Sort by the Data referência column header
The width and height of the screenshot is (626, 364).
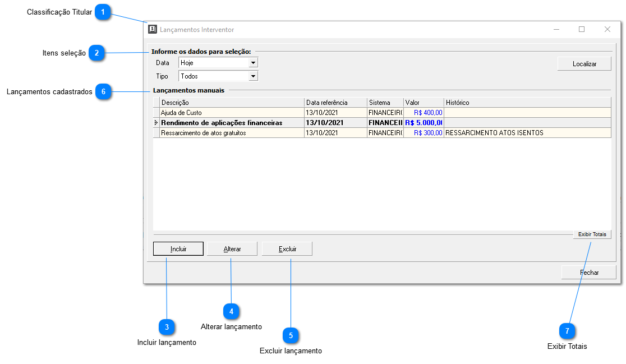336,103
